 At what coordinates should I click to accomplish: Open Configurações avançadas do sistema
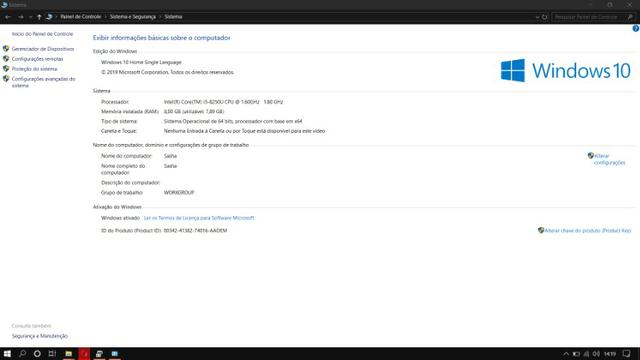[x=44, y=82]
